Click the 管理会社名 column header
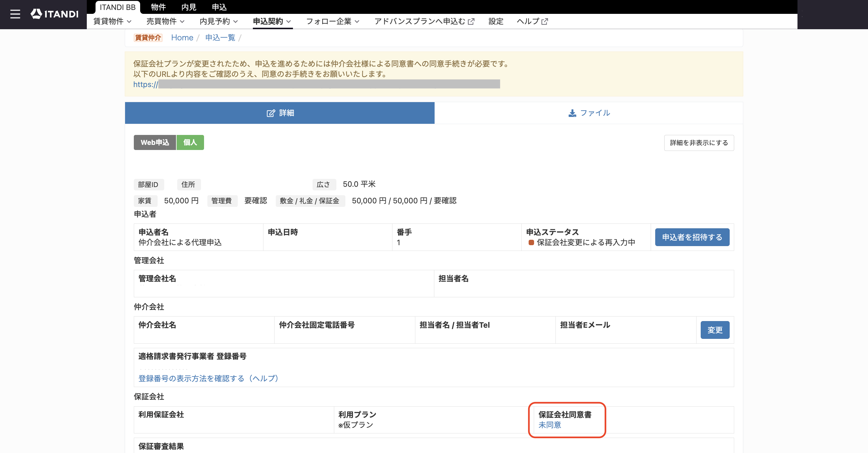 pyautogui.click(x=157, y=279)
